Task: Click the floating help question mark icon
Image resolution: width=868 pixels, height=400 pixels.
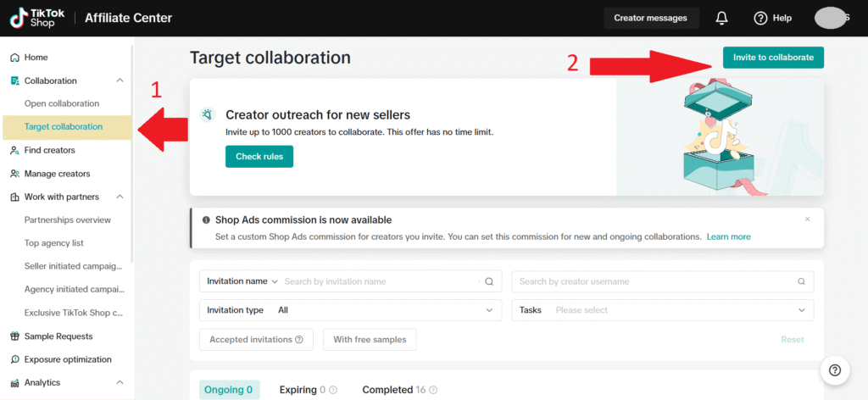Action: click(835, 369)
